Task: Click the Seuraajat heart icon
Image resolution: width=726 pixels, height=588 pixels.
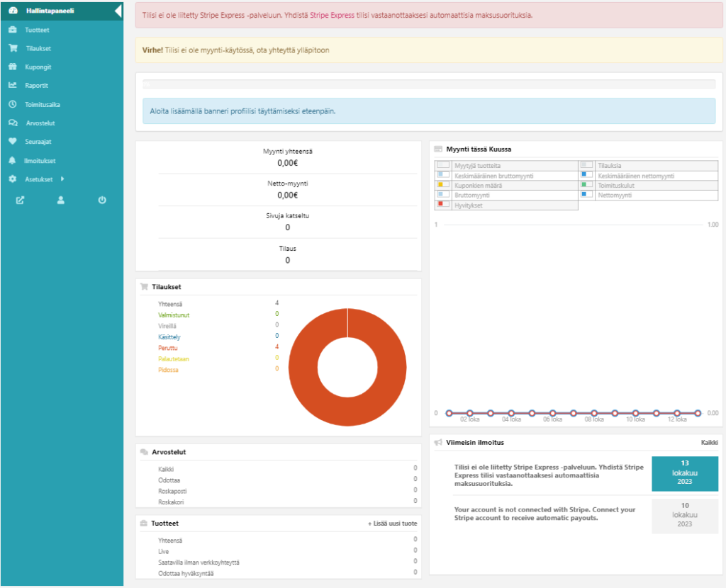Action: tap(12, 142)
